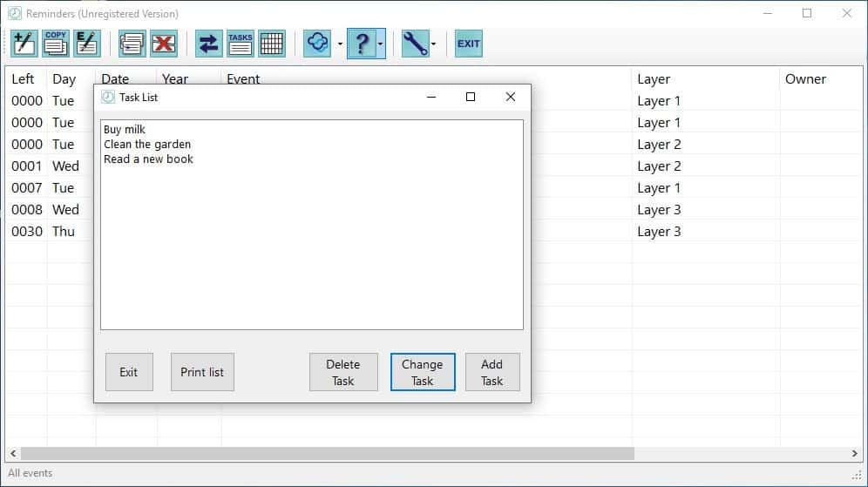
Task: Click the Add Task button
Action: tap(492, 372)
